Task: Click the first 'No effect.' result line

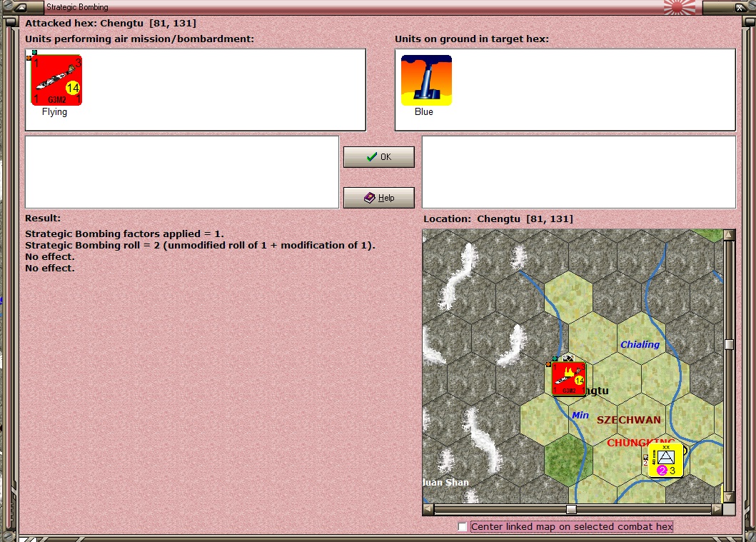Action: pos(50,256)
